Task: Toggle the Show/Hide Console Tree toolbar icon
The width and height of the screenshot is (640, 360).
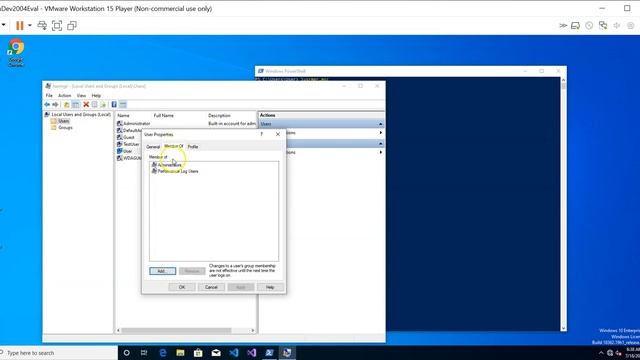Action: [x=76, y=104]
